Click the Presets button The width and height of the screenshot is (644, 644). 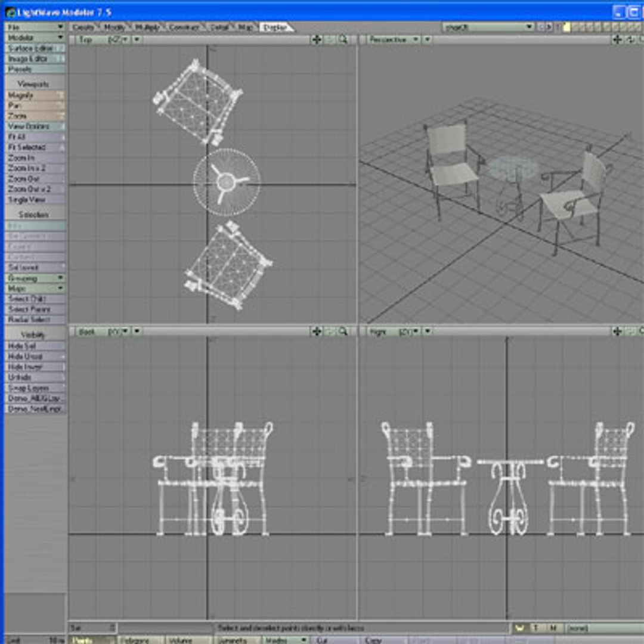35,69
